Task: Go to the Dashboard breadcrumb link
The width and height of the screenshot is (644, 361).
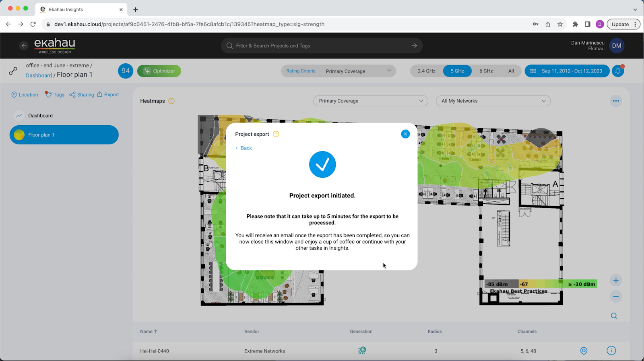Action: 39,75
